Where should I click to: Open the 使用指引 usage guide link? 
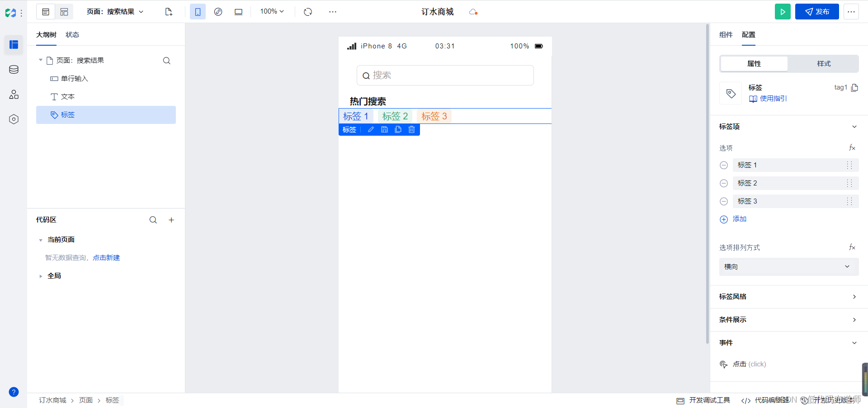coord(768,99)
